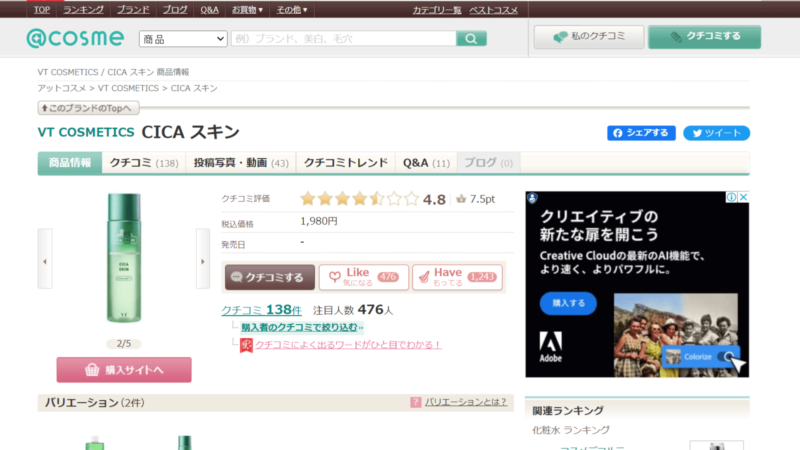
Task: Click the VT COSMETICS brand heading link
Action: 86,132
